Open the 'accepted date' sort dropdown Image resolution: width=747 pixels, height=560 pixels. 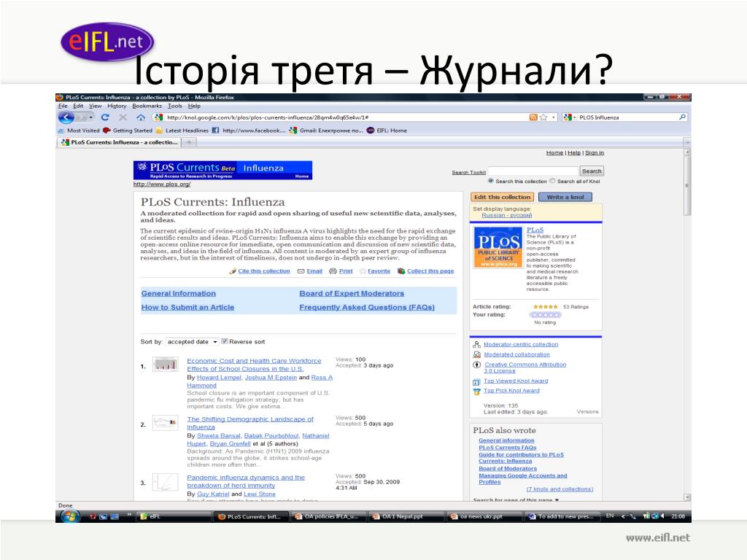[192, 342]
